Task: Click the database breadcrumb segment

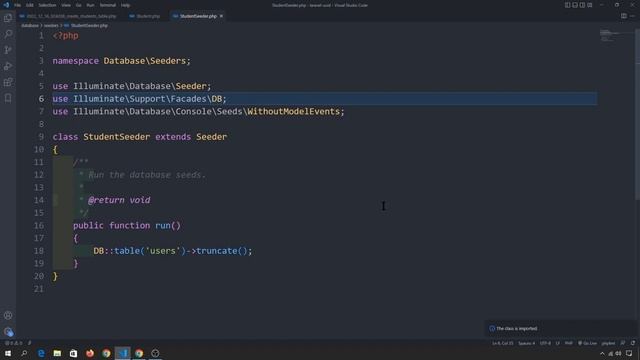Action: click(x=30, y=25)
